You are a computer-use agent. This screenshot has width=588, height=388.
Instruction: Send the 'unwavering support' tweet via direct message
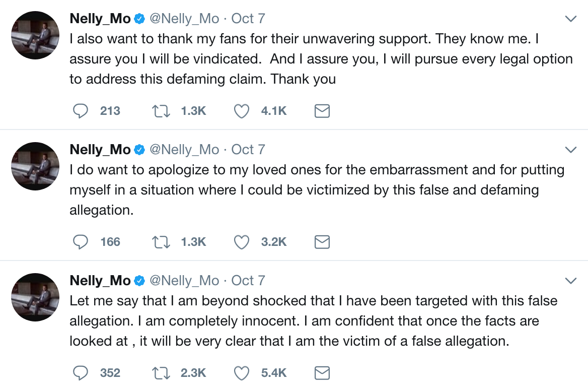pyautogui.click(x=322, y=111)
